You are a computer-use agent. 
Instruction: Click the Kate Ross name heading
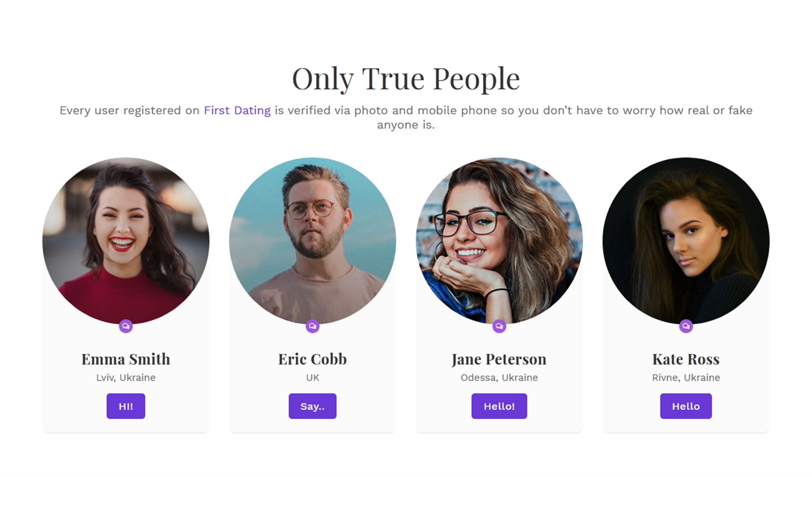click(x=686, y=359)
